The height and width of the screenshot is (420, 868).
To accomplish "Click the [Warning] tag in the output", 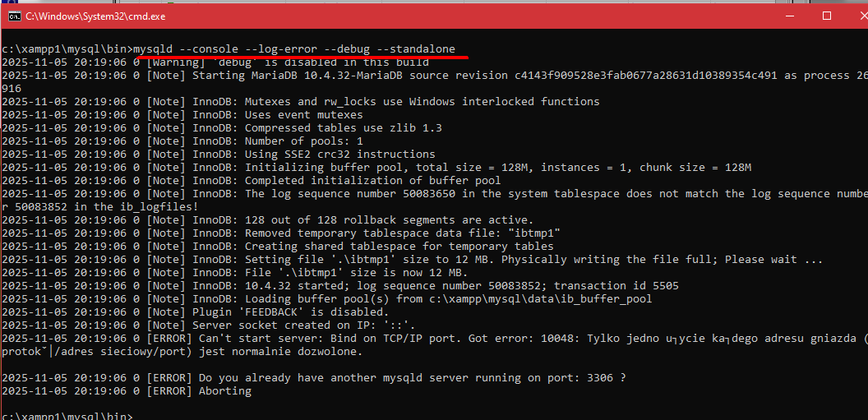I will pos(173,62).
